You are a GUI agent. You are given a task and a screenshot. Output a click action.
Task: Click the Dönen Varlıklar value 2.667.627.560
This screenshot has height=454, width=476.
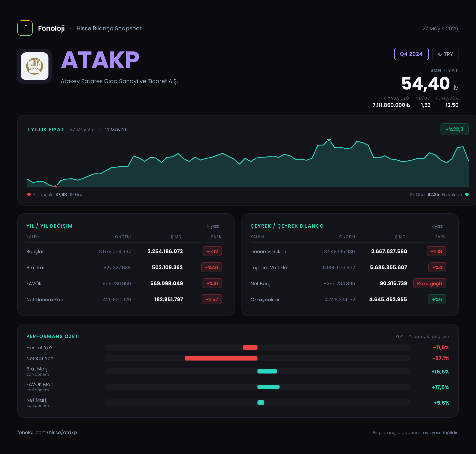tap(389, 251)
